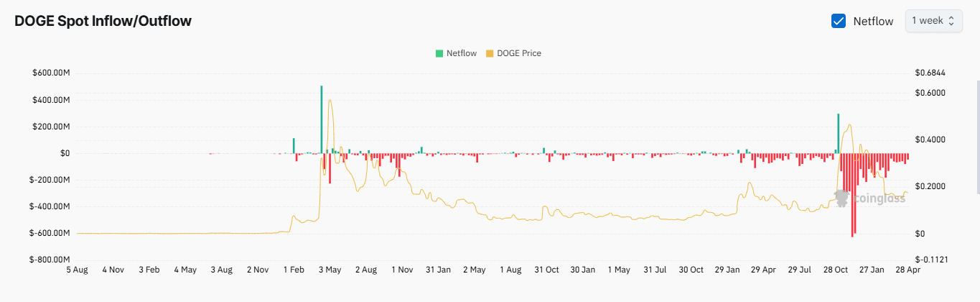Click the $-400.00M y-axis label
This screenshot has width=980, height=302.
50,206
